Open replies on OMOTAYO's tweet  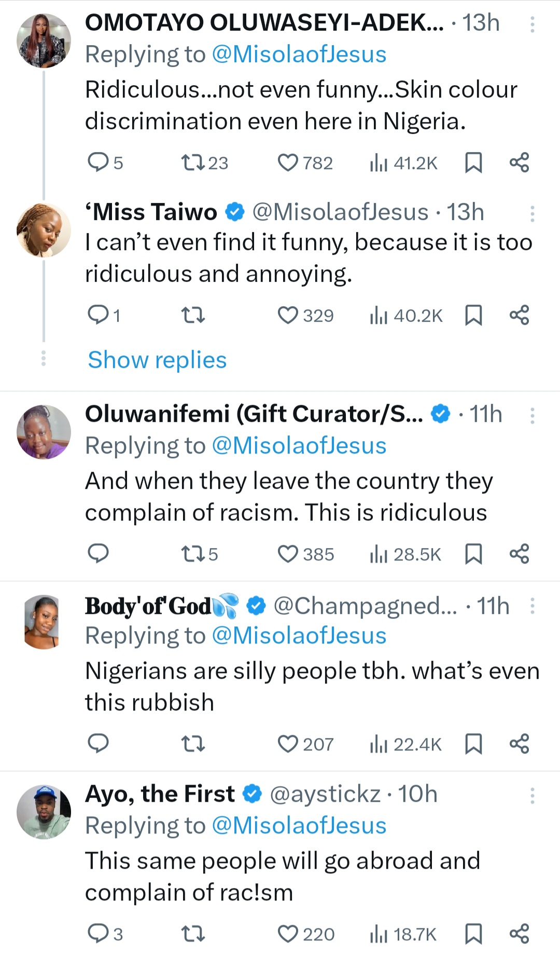[97, 163]
